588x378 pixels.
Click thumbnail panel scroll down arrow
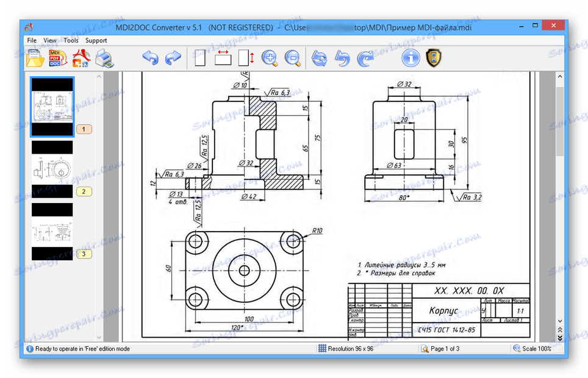(x=99, y=337)
